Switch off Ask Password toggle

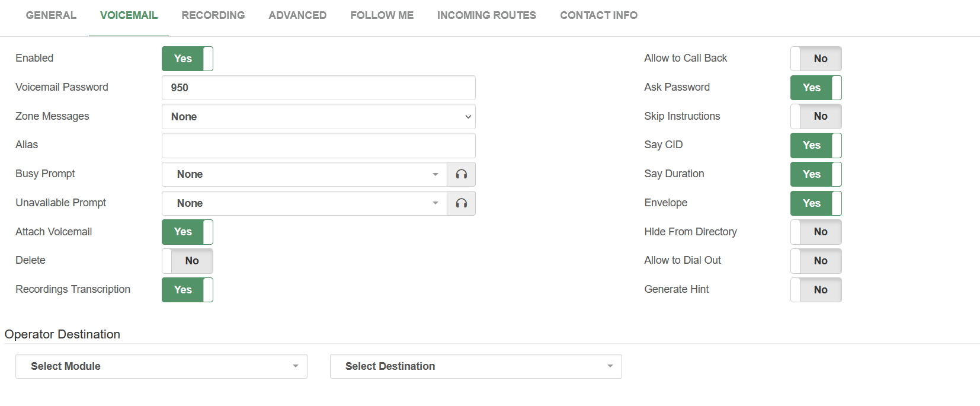click(x=816, y=88)
